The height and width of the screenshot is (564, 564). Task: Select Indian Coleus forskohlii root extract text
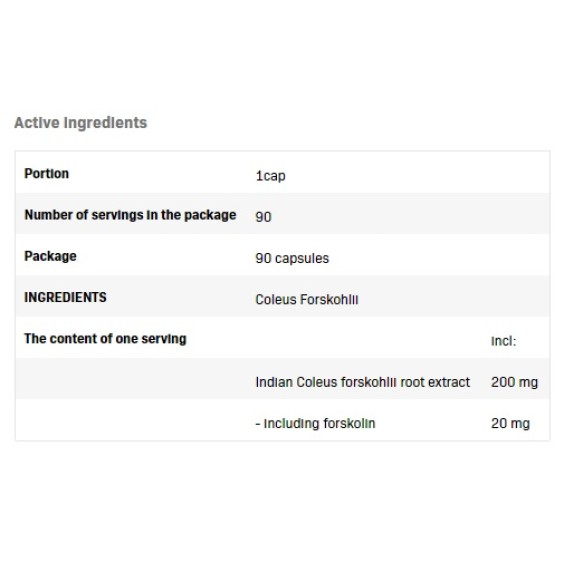click(x=363, y=382)
